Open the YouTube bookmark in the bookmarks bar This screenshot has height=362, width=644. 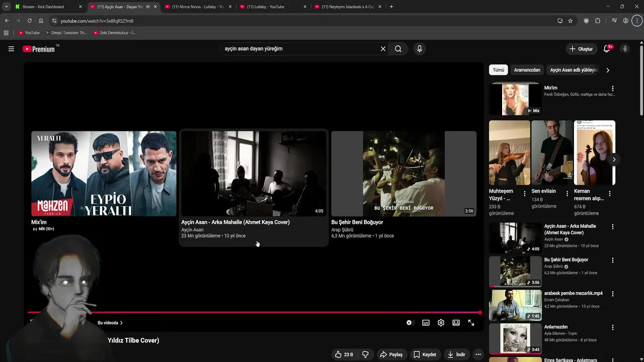29,33
